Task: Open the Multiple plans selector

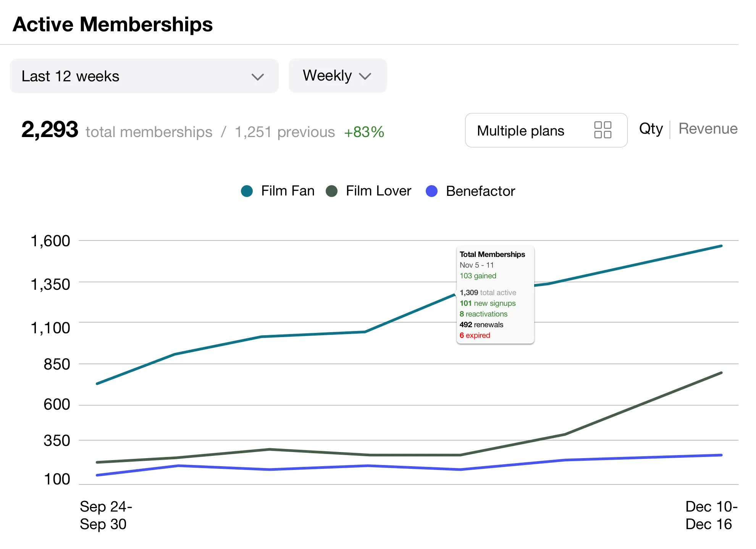Action: [x=546, y=130]
